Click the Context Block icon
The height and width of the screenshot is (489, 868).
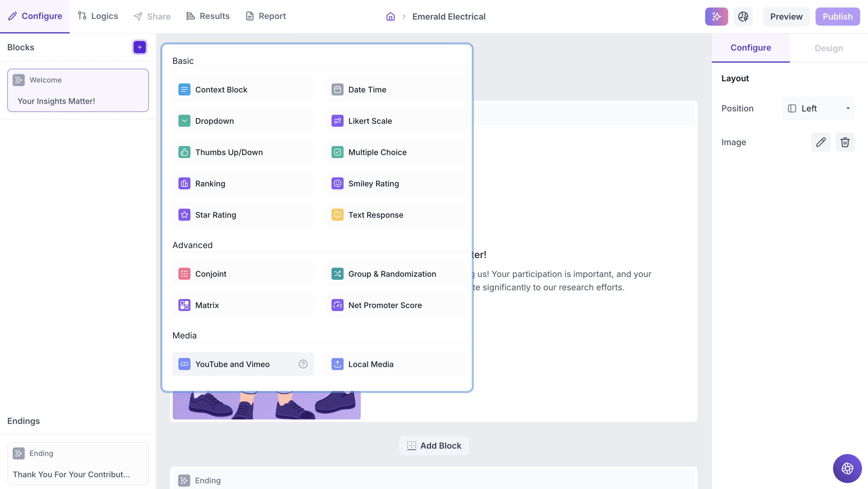(184, 89)
